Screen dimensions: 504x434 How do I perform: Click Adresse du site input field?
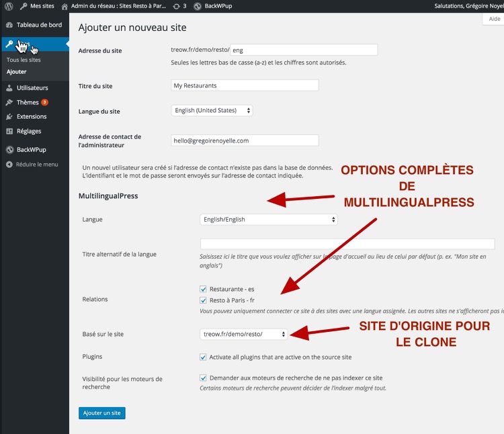click(x=304, y=50)
